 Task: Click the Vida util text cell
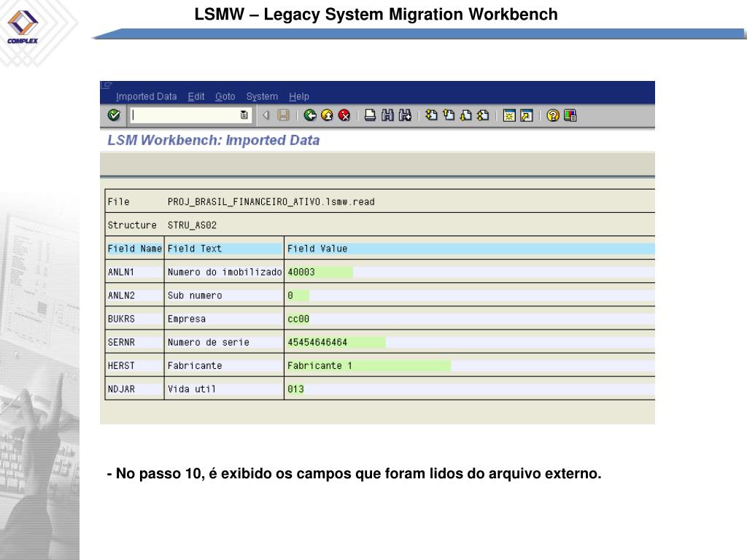(225, 389)
